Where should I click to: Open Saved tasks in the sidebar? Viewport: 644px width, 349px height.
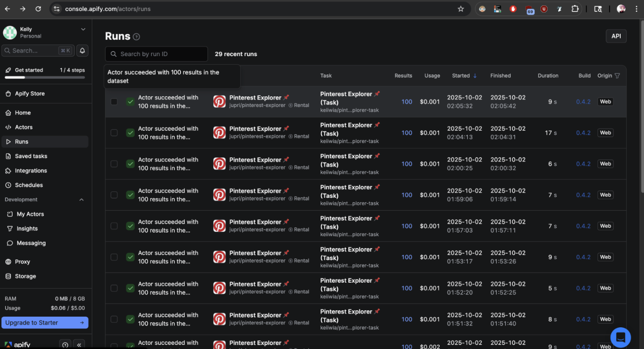[x=46, y=156]
